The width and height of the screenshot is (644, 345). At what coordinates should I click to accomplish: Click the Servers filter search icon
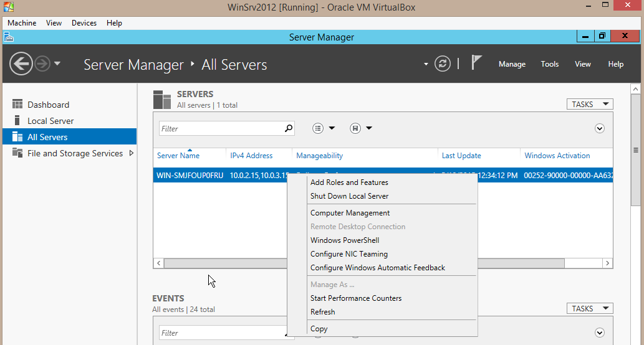(x=289, y=128)
